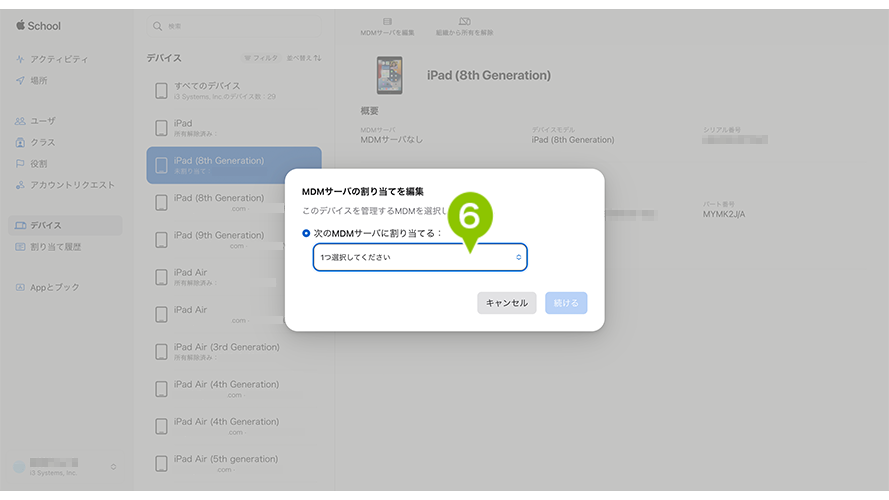Click the デバイスモデル value iPad (8th Generation)
The image size is (889, 500).
pyautogui.click(x=573, y=139)
